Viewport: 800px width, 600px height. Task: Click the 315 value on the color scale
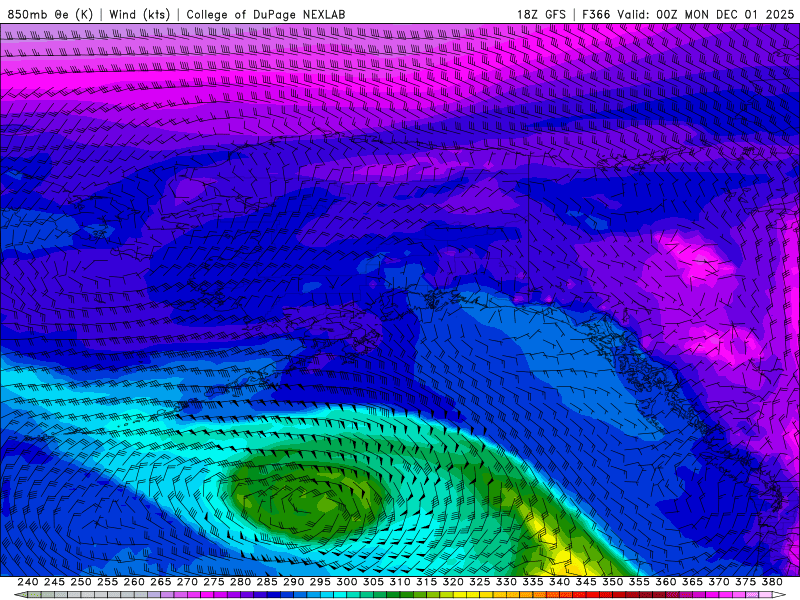click(x=427, y=582)
